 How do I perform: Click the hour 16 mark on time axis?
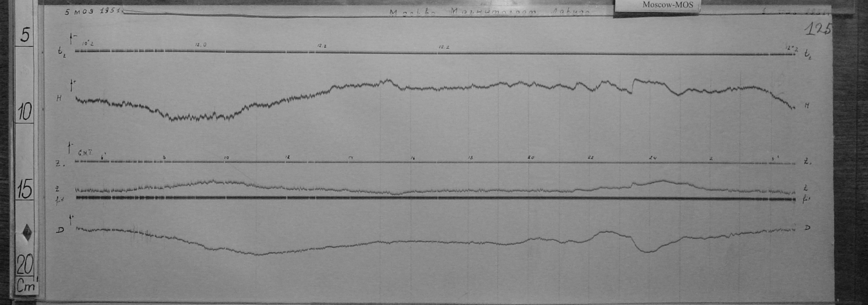[413, 158]
